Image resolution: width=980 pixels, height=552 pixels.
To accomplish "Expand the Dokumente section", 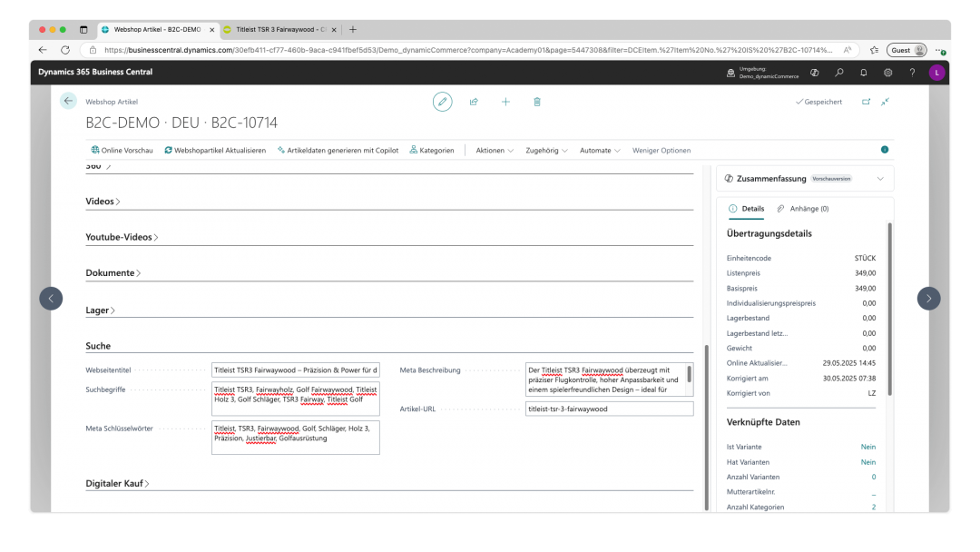I will [x=113, y=272].
